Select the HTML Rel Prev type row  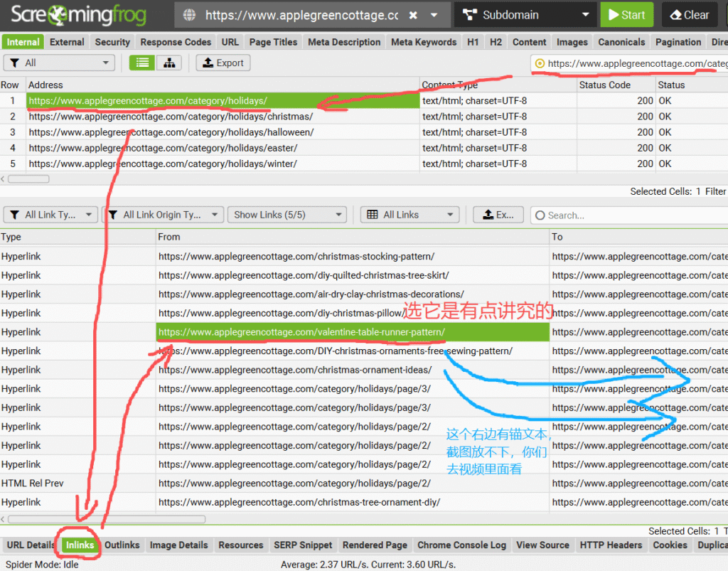[x=33, y=484]
